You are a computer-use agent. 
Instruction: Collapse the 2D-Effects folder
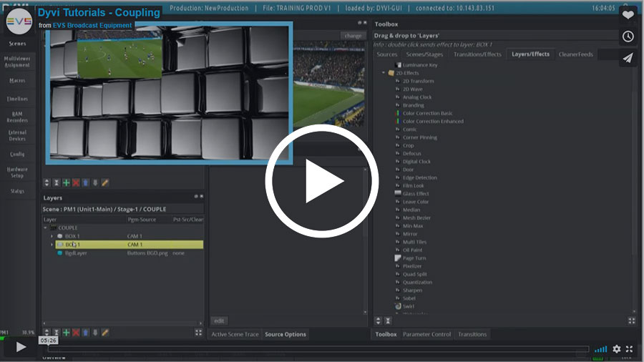(384, 73)
